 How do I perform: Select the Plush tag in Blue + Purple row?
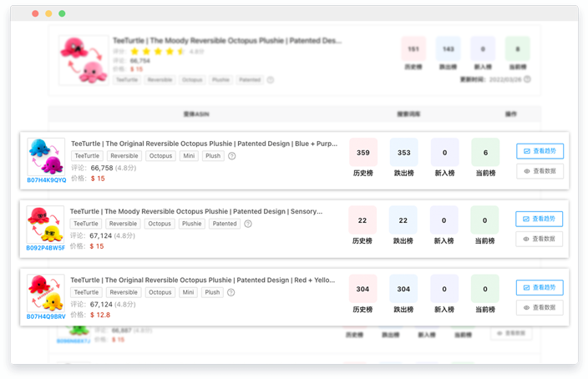pos(213,156)
